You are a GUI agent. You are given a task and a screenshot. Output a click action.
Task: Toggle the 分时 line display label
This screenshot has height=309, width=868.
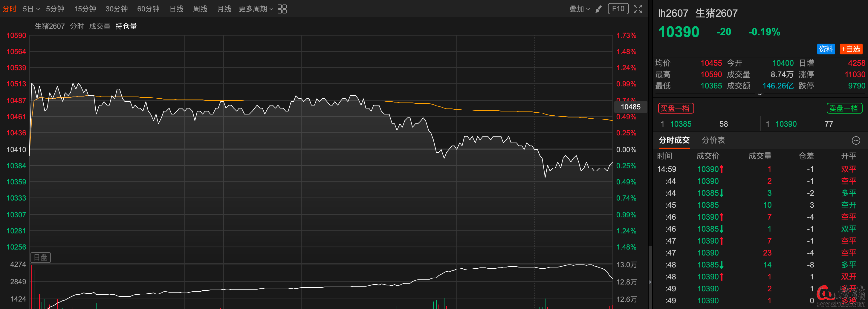pos(77,26)
